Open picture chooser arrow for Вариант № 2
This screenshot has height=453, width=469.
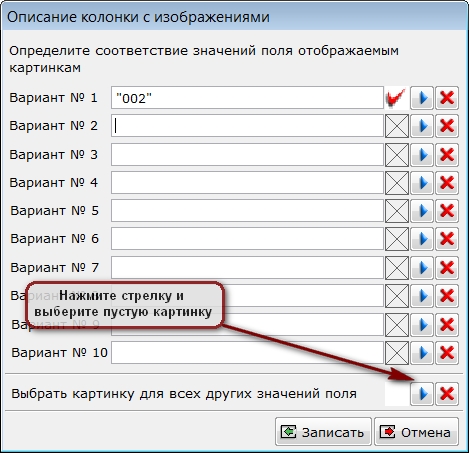click(x=422, y=126)
